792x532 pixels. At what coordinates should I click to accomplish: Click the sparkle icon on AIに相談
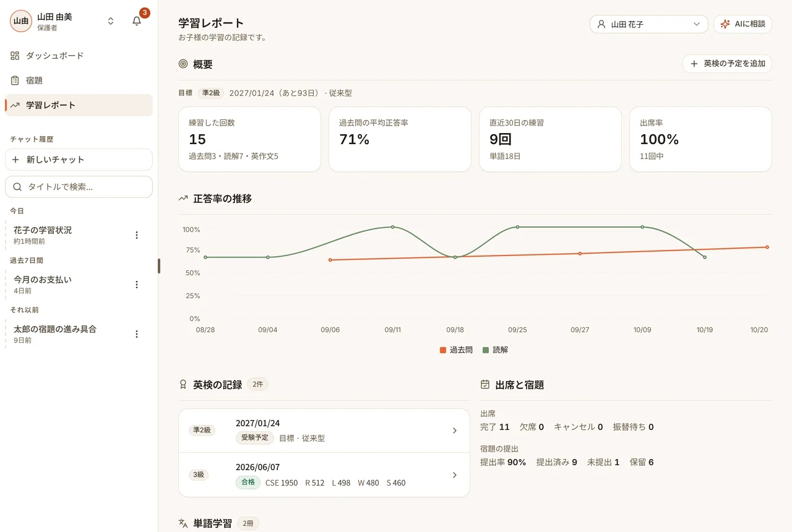(x=725, y=24)
